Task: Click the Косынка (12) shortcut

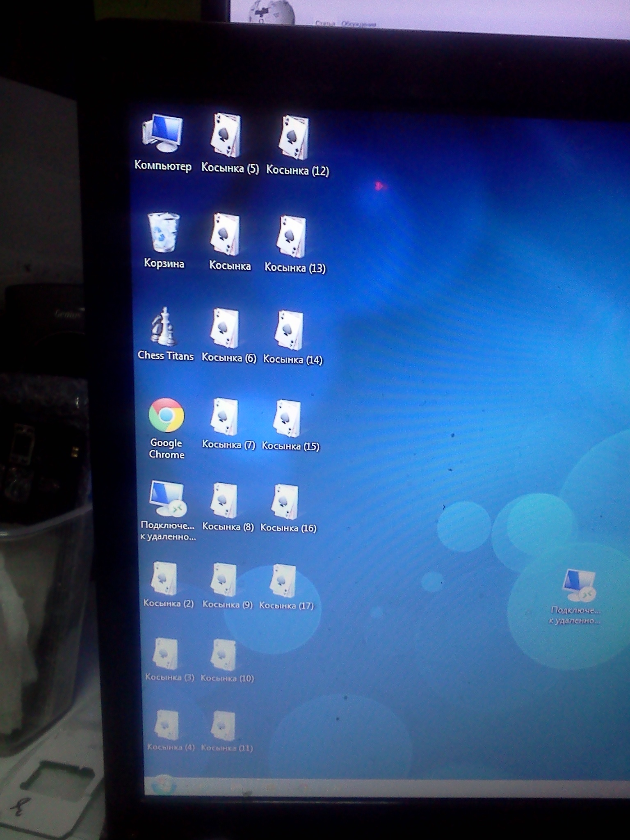Action: click(297, 146)
